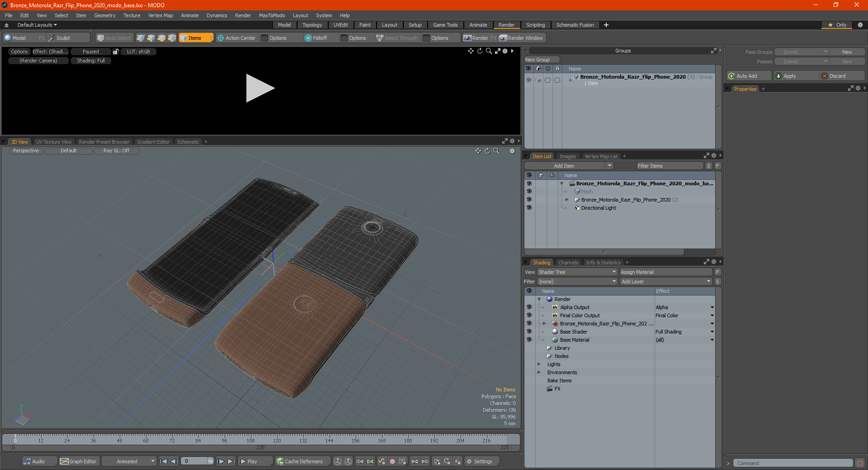Click Render Window button
Viewport: 868px width, 470px height.
point(521,38)
